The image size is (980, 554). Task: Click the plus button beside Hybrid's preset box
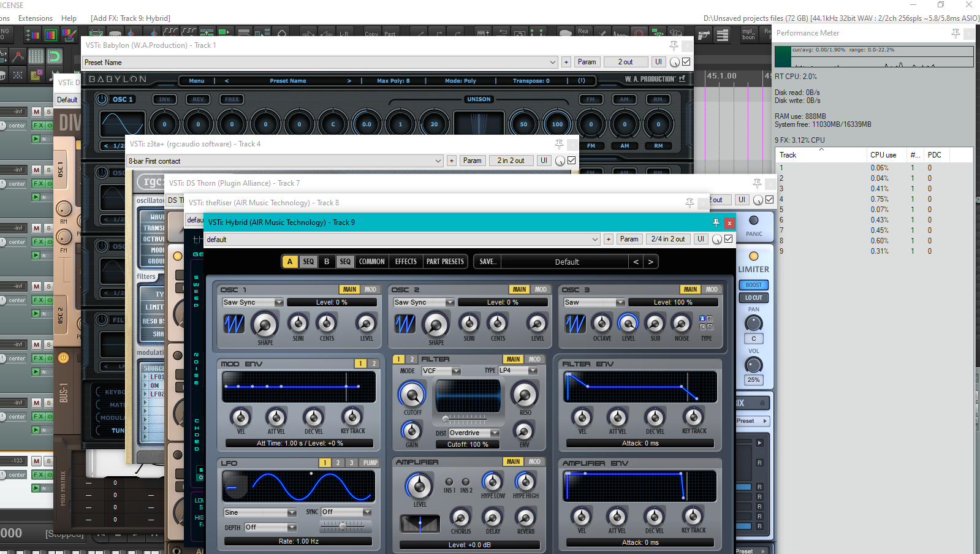click(609, 240)
